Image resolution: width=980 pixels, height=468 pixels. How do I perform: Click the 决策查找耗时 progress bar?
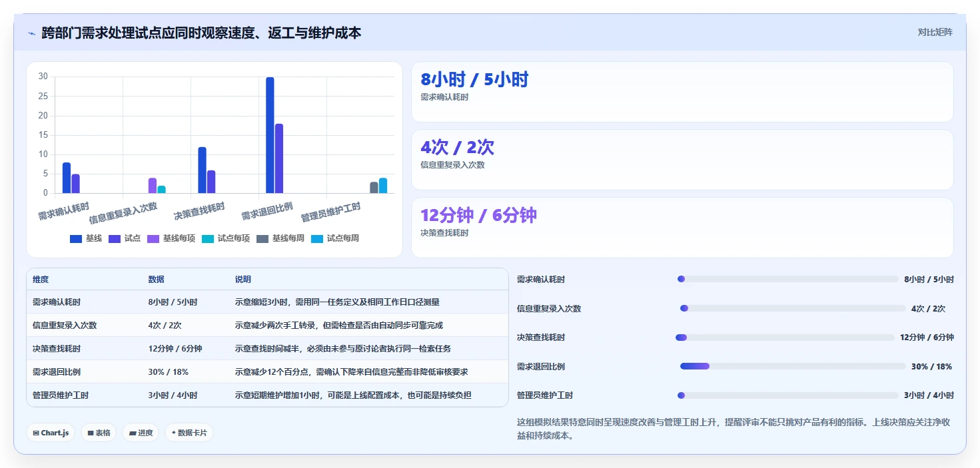pyautogui.click(x=785, y=338)
